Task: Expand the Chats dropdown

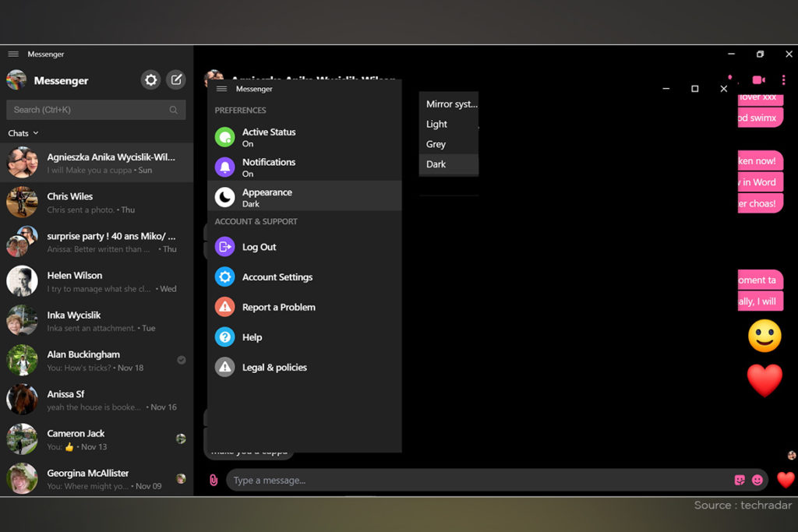Action: point(23,133)
